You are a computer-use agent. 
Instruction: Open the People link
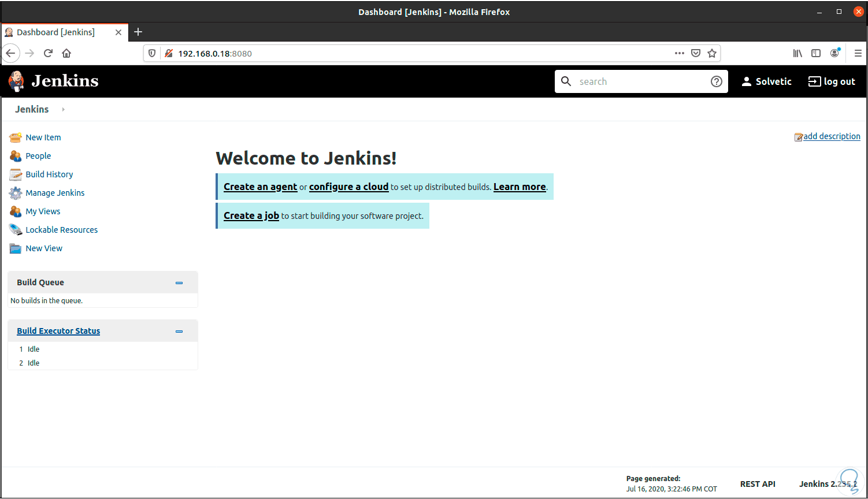(38, 156)
